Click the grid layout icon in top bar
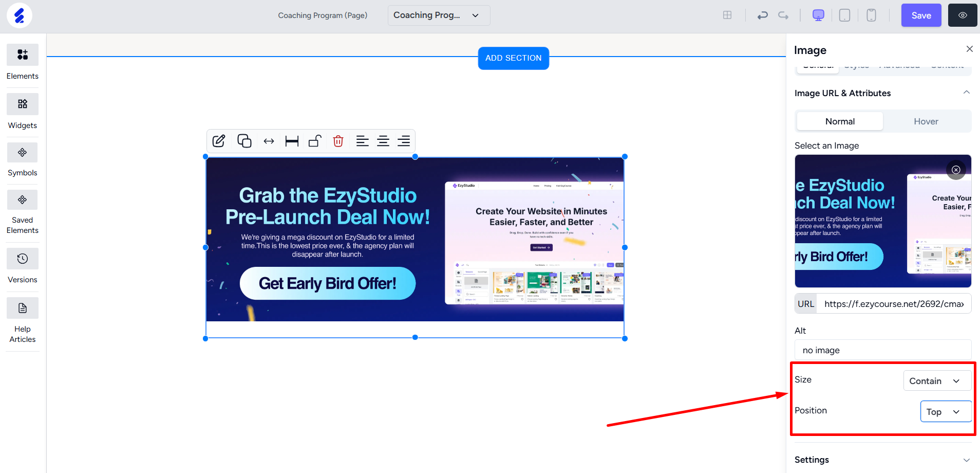 coord(727,15)
